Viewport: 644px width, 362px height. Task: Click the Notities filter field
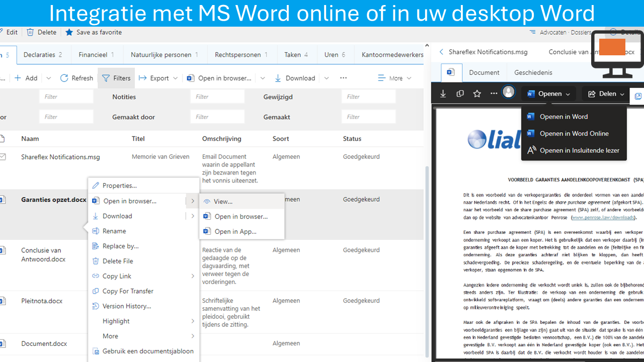(x=217, y=97)
